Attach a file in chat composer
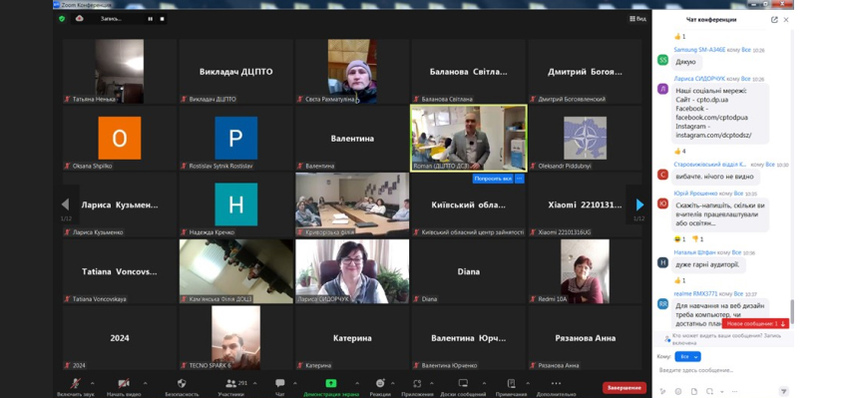The width and height of the screenshot is (847, 398). tap(694, 391)
